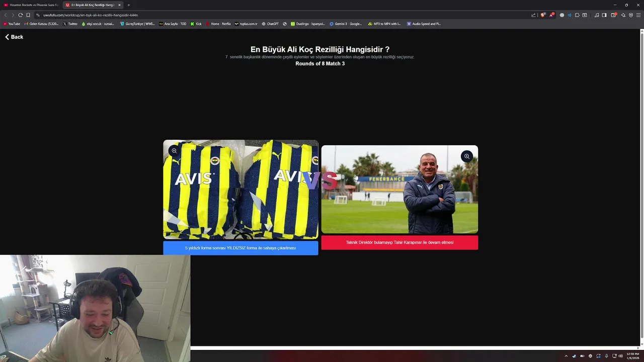644x362 pixels.
Task: Focus the uwufufu.com address bar
Action: (282, 15)
